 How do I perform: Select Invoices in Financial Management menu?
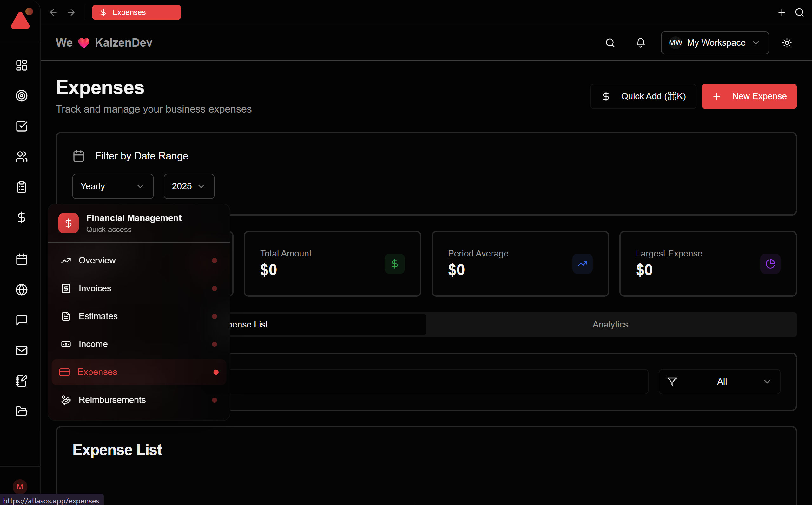139,288
